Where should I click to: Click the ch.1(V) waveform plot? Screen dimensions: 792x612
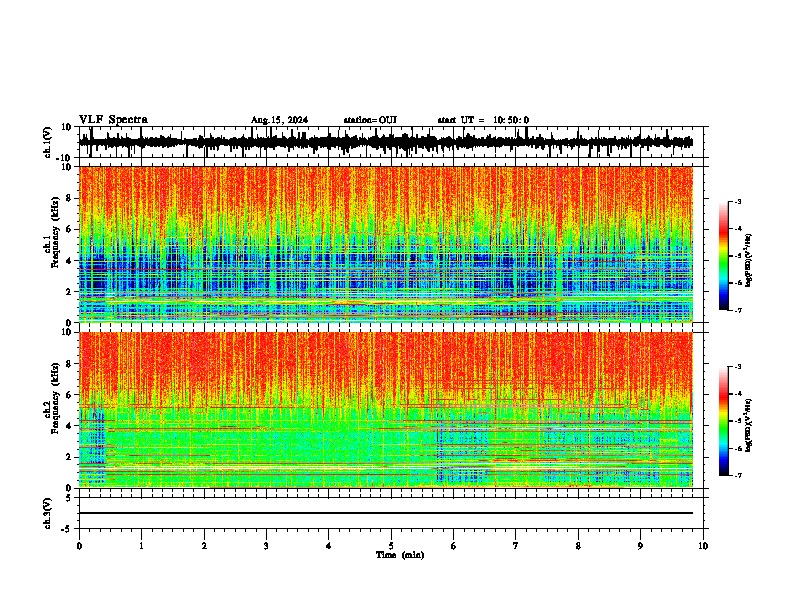coord(390,142)
